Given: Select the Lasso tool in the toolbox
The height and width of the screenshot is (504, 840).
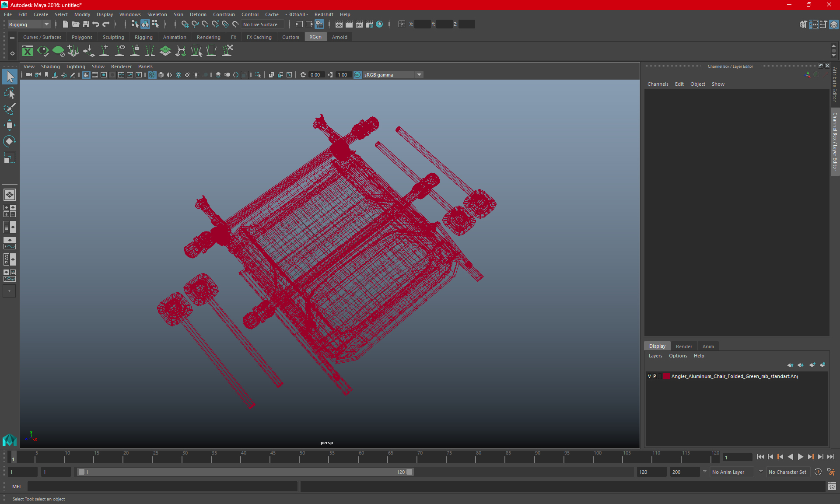Looking at the screenshot, I should [x=10, y=93].
